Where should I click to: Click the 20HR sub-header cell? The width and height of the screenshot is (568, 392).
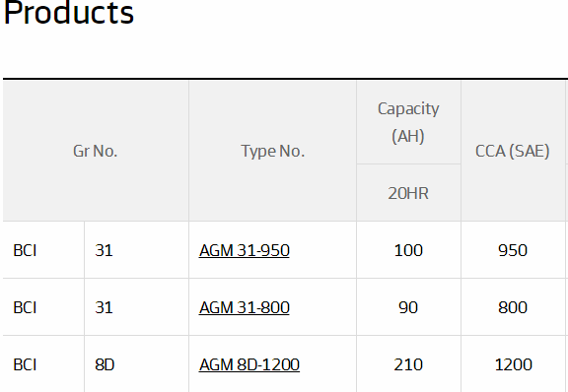408,193
